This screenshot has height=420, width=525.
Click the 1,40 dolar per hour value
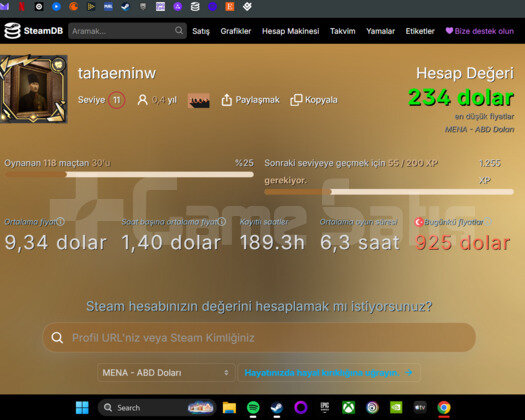[171, 242]
